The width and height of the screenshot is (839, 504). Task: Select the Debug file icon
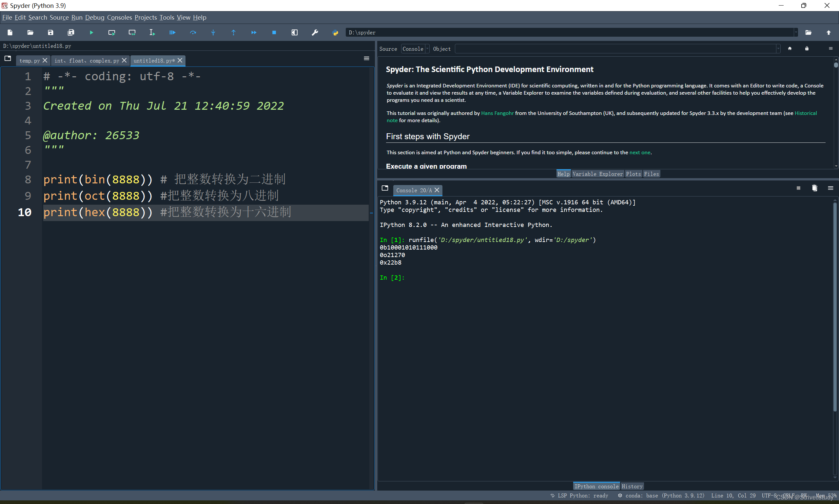click(x=172, y=32)
